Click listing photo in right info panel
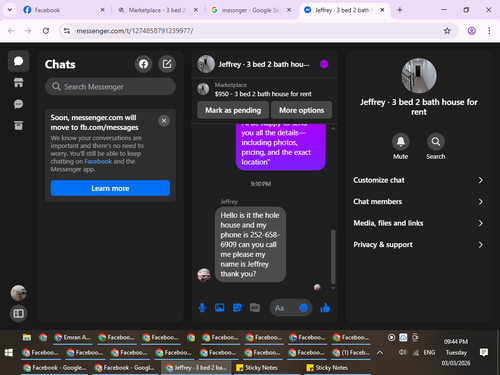This screenshot has width=500, height=375. pyautogui.click(x=419, y=76)
